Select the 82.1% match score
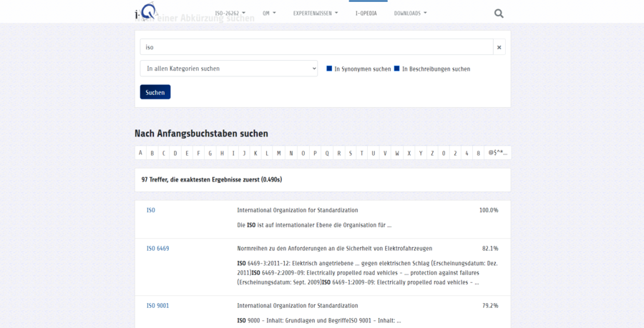 (x=490, y=249)
